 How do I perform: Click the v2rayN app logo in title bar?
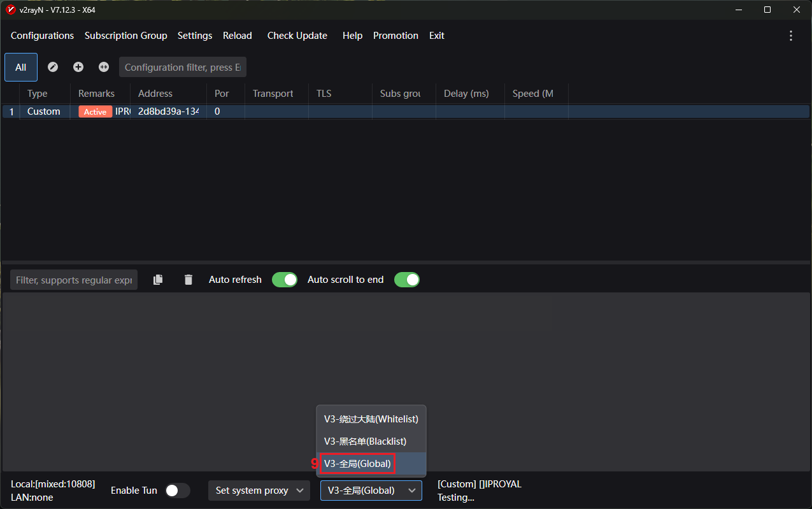click(x=10, y=10)
